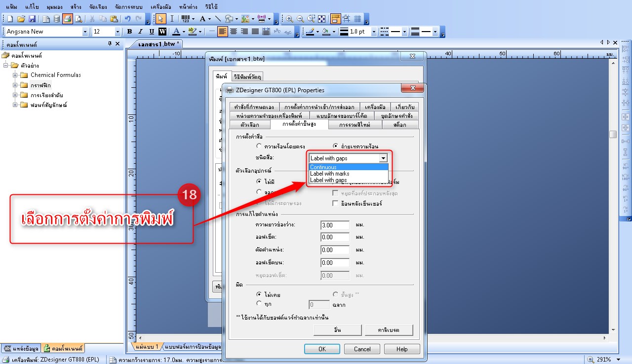Select the Text 'A' creation tool
Viewport: 632px width, 364px height.
point(202,19)
